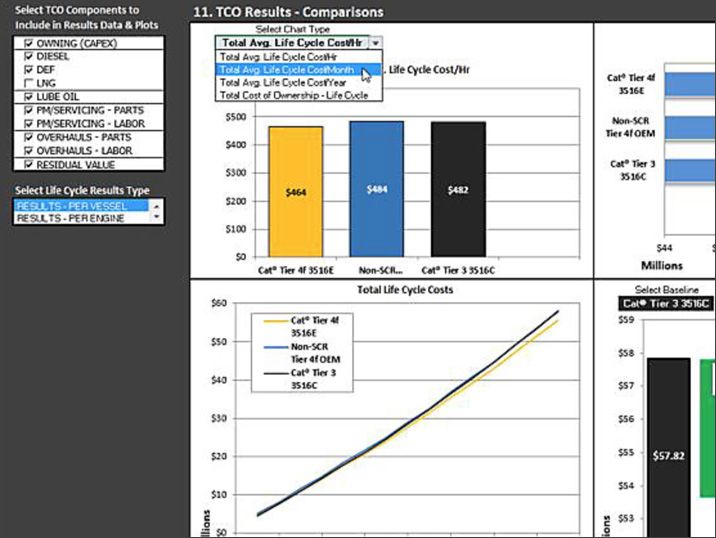Click the blue $484 Non-SCR bar
The height and width of the screenshot is (538, 716).
pos(375,188)
